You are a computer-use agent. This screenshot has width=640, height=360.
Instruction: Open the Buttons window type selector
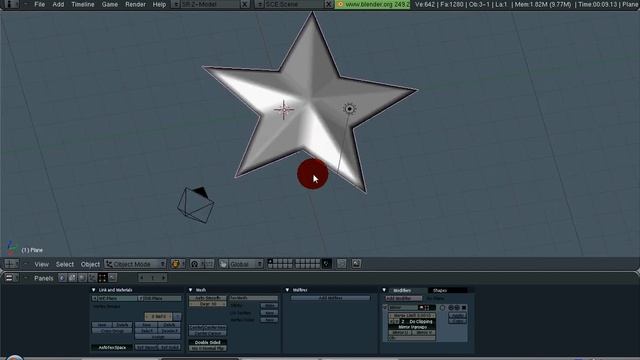11,278
